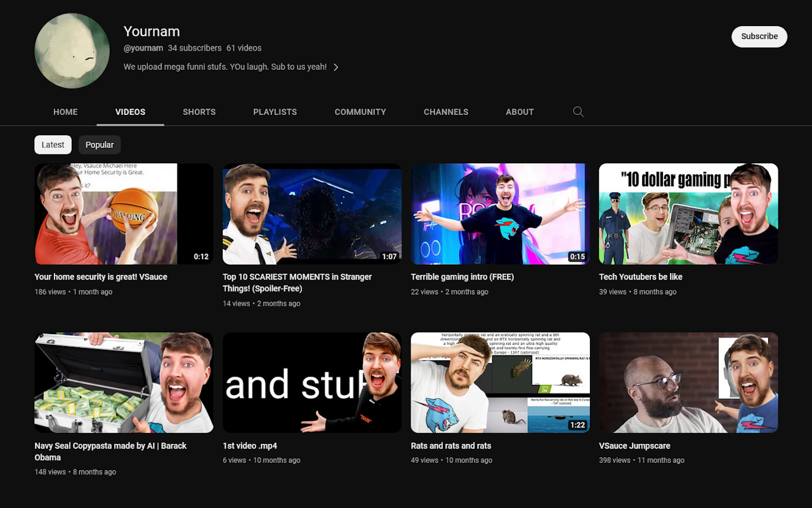Open the search icon on the channel
Viewport: 812px width, 508px height.
pyautogui.click(x=578, y=111)
